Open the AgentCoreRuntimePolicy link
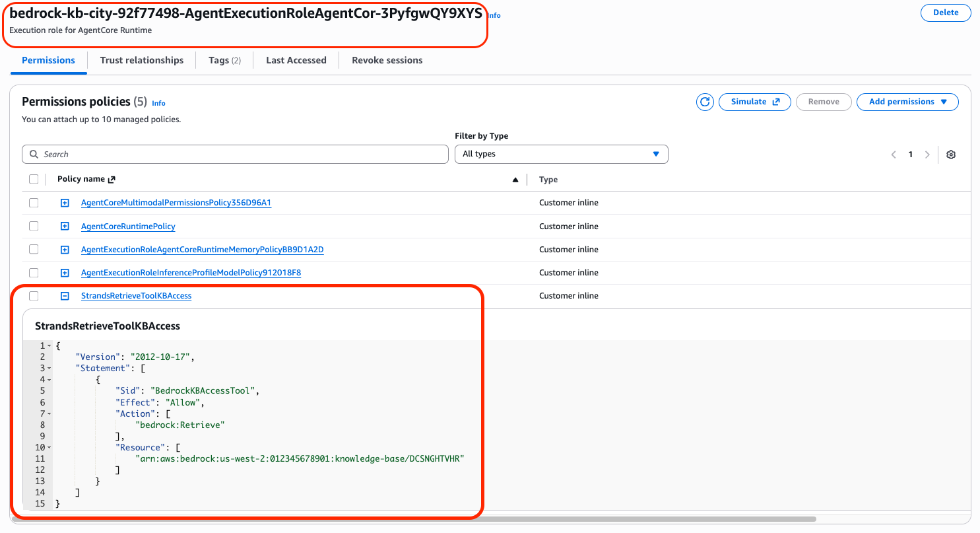The height and width of the screenshot is (533, 980). (128, 227)
